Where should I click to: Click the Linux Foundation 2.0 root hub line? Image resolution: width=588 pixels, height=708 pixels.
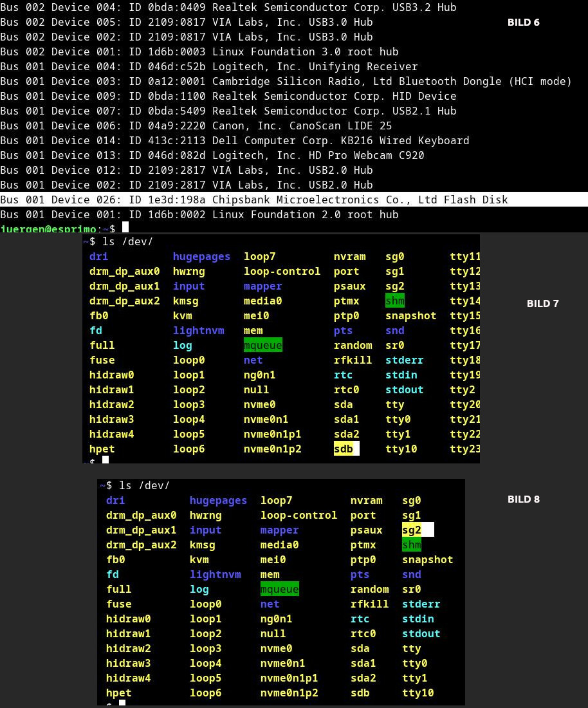[x=199, y=214]
